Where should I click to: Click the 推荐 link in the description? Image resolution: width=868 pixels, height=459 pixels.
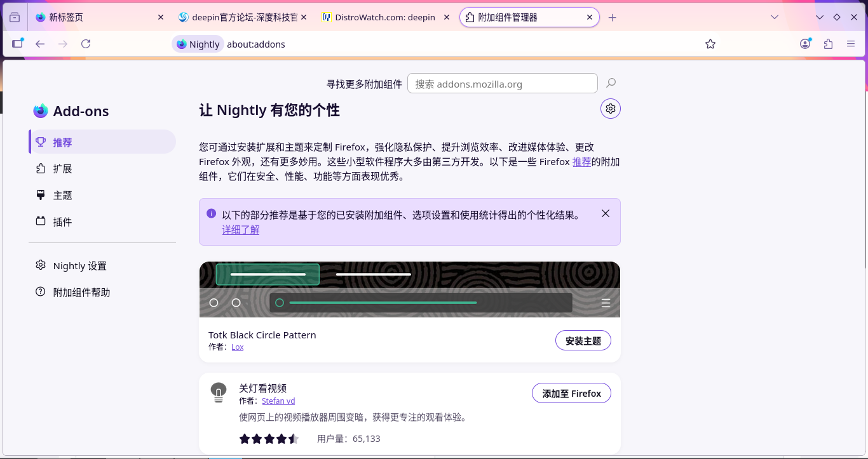581,162
